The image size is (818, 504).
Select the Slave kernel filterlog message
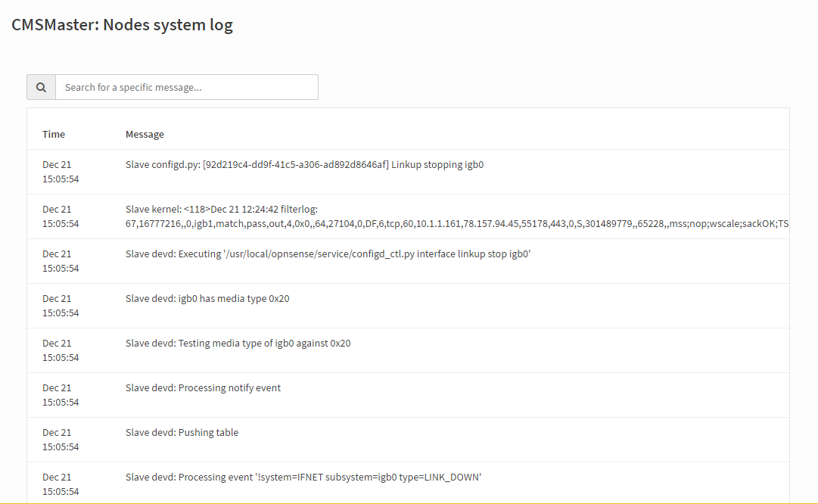click(x=457, y=216)
